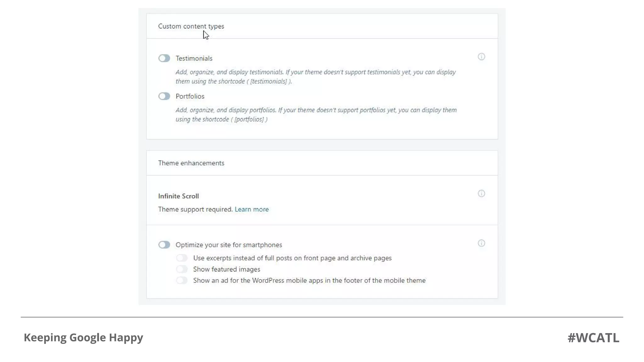Click the Testimonials label text
644x362 pixels.
click(x=194, y=58)
